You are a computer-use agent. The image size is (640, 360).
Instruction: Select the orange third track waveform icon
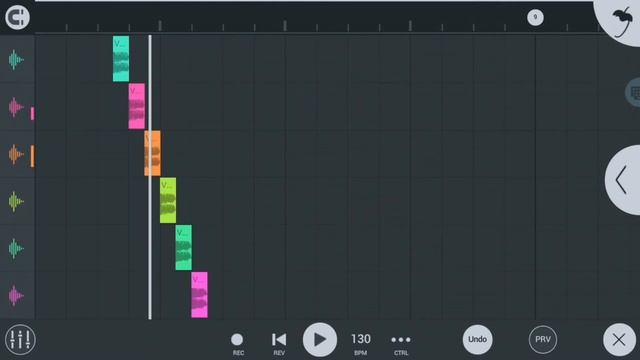(x=16, y=155)
